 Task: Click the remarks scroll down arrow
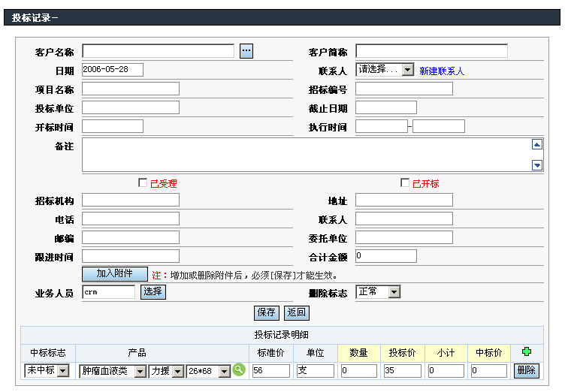pos(537,165)
